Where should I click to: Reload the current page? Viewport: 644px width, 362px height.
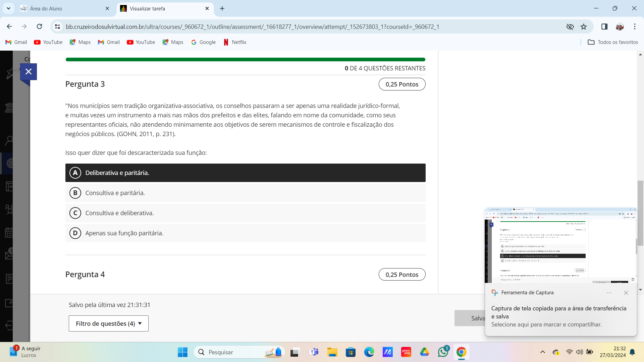pyautogui.click(x=39, y=26)
